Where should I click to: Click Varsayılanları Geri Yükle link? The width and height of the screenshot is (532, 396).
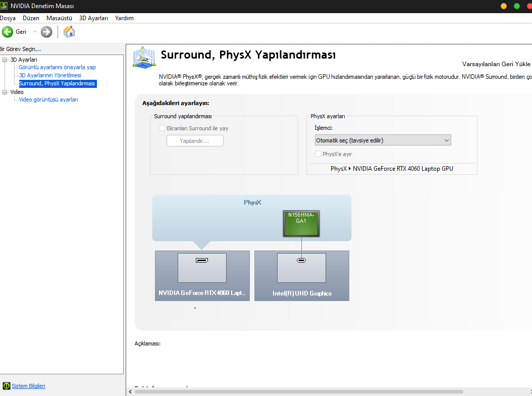[496, 64]
